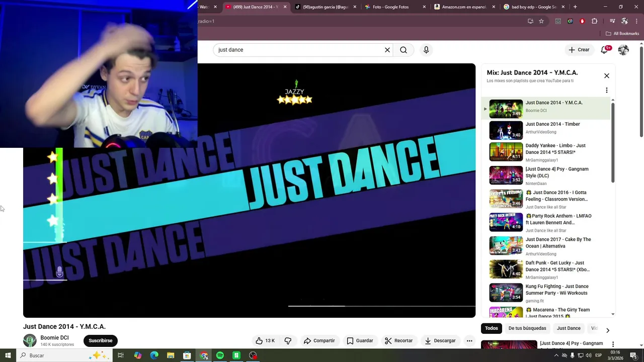The width and height of the screenshot is (644, 362).
Task: Save video with Guardar button
Action: [360, 340]
